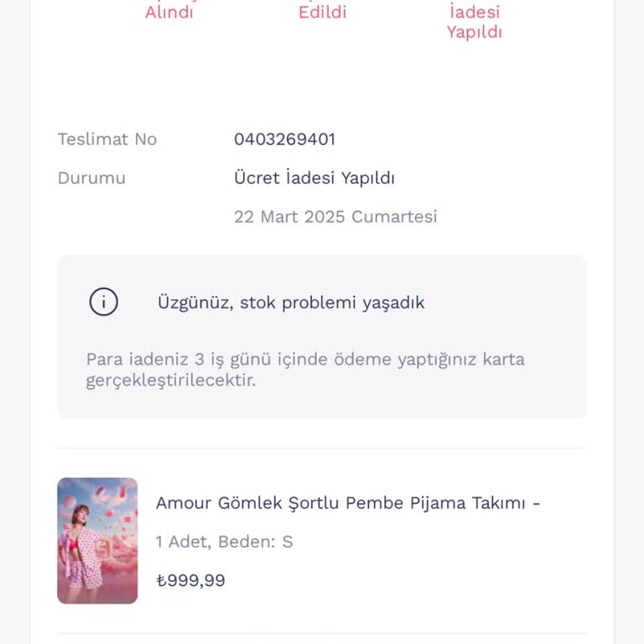Click delivery number 0403269401
Viewport: 644px width, 644px height.
(284, 139)
